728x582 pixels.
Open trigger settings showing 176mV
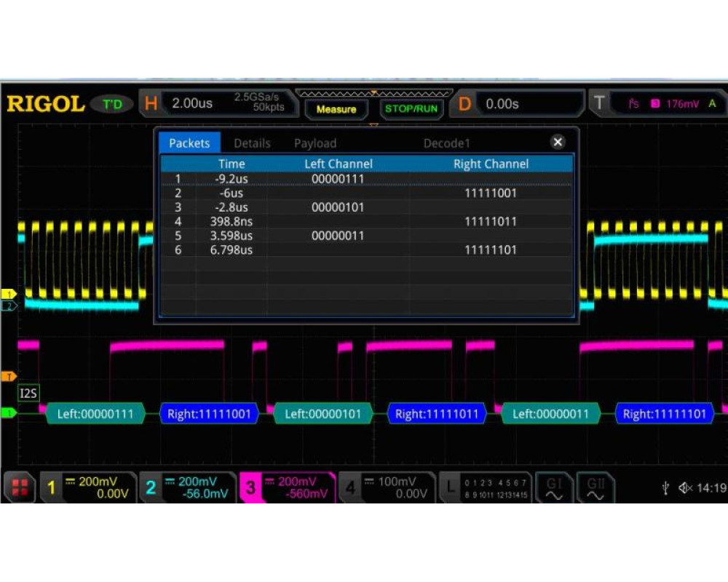point(659,104)
